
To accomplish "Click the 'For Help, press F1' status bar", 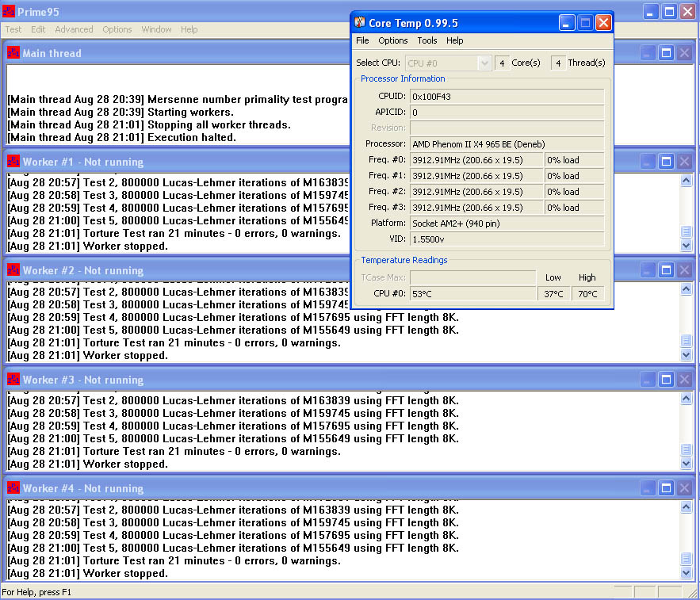I will [x=36, y=592].
